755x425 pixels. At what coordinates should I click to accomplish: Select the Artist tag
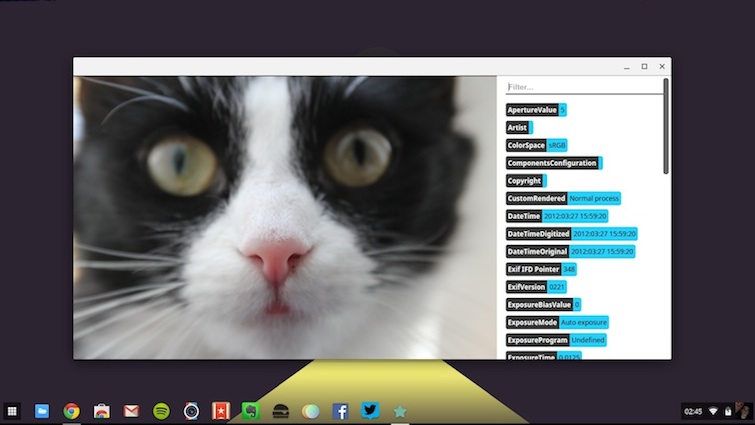tap(519, 128)
